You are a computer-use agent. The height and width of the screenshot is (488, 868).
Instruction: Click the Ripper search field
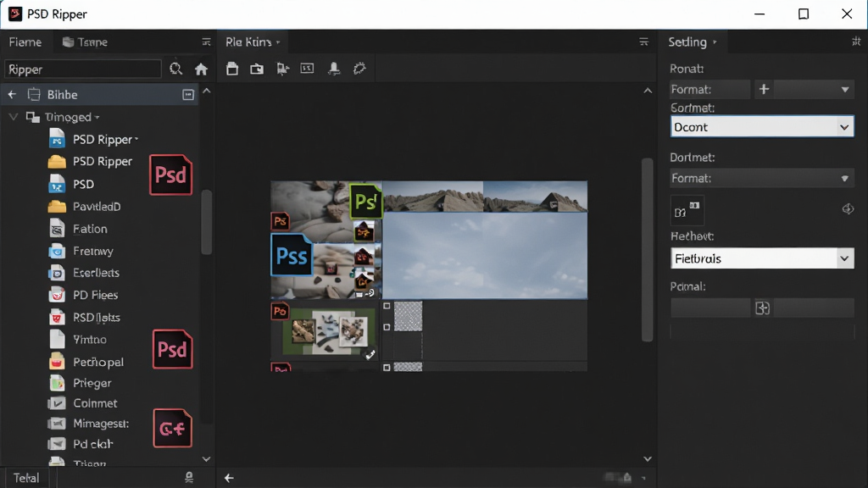(x=83, y=69)
